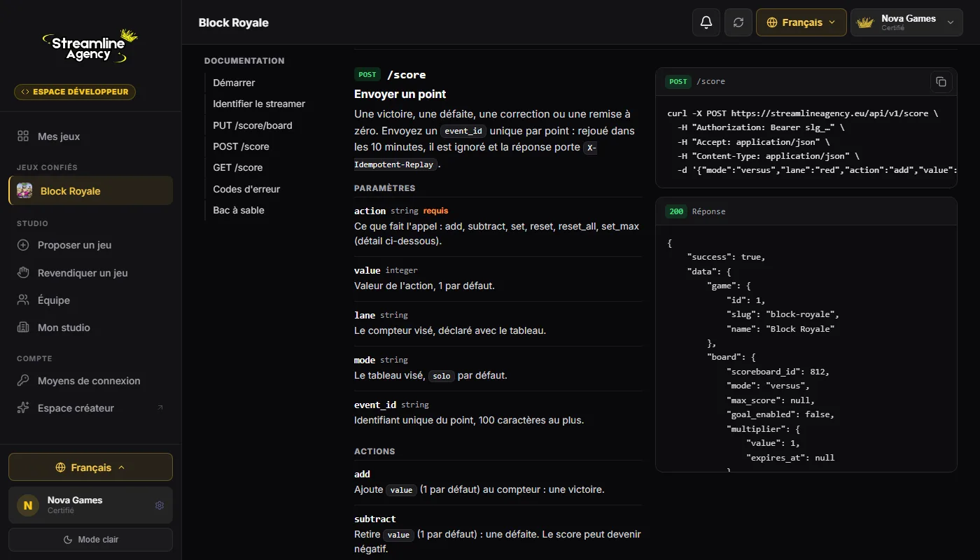The width and height of the screenshot is (980, 560).
Task: Open GET /score documentation
Action: click(238, 167)
